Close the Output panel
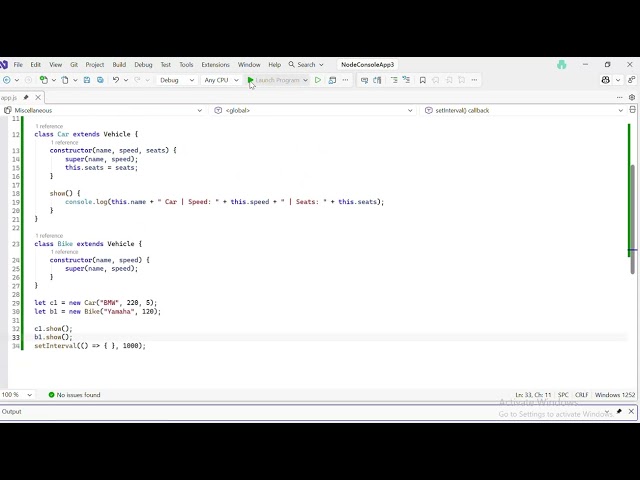The height and width of the screenshot is (480, 640). click(x=631, y=411)
